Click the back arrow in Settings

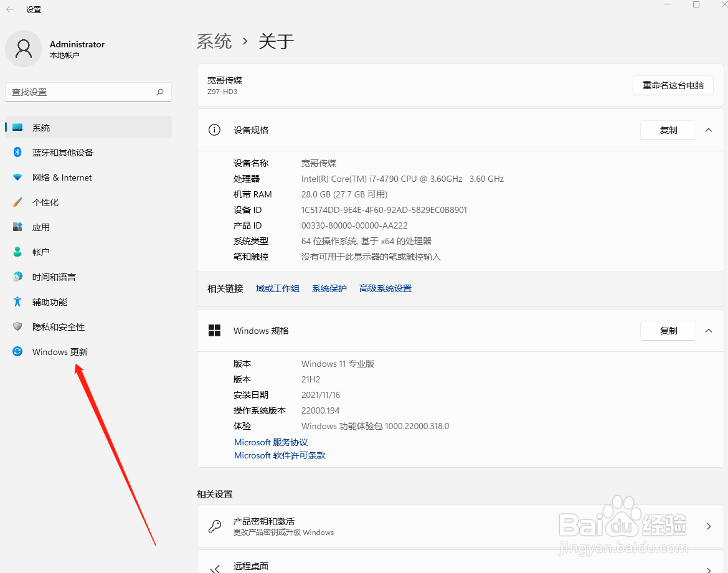tap(10, 9)
